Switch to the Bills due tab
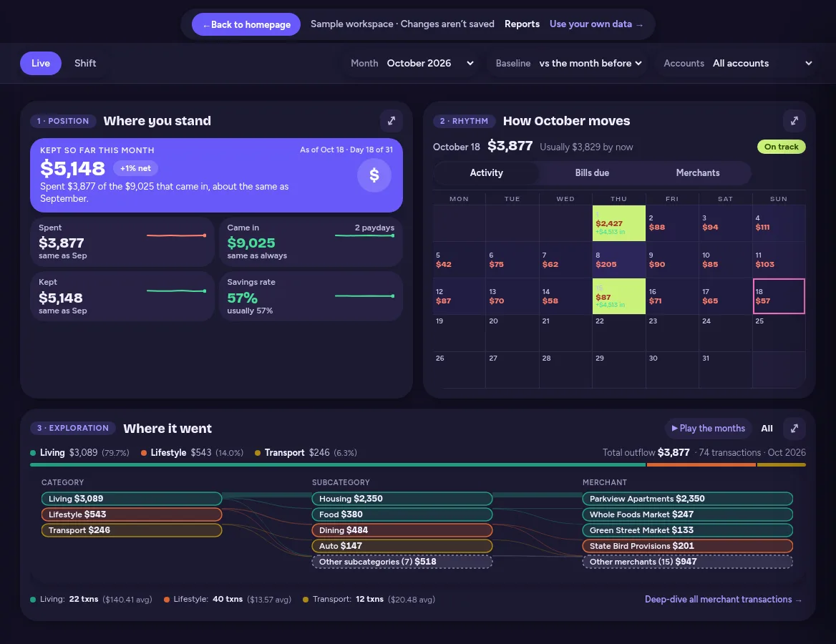The width and height of the screenshot is (836, 644). coord(592,172)
